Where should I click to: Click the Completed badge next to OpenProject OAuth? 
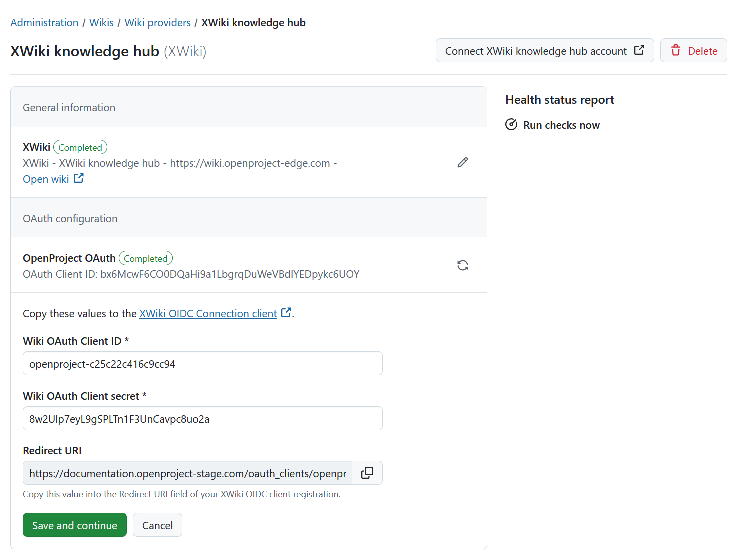pos(146,258)
